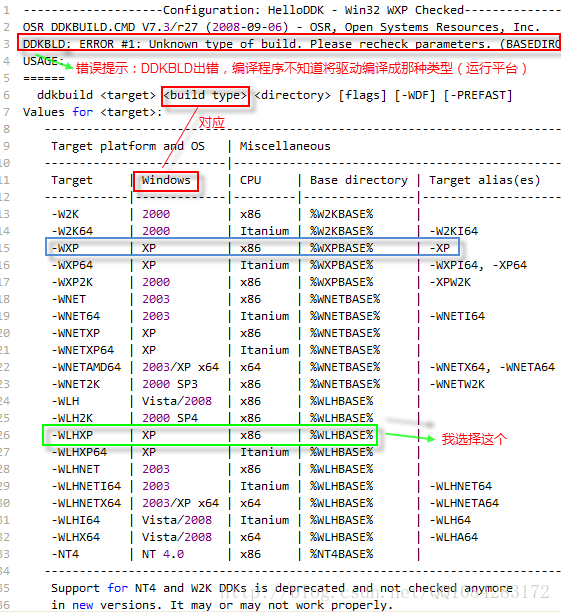561x612 pixels.
Task: Click the '-WLHXP' target entry
Action: (72, 435)
